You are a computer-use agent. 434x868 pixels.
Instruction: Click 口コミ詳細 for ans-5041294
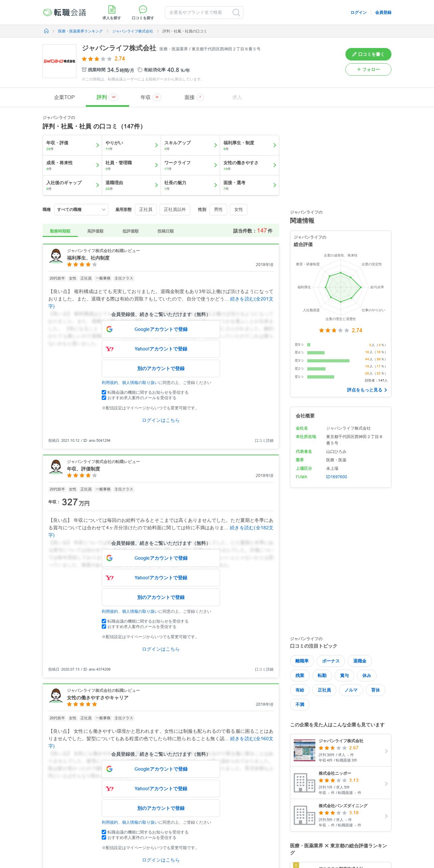(264, 441)
